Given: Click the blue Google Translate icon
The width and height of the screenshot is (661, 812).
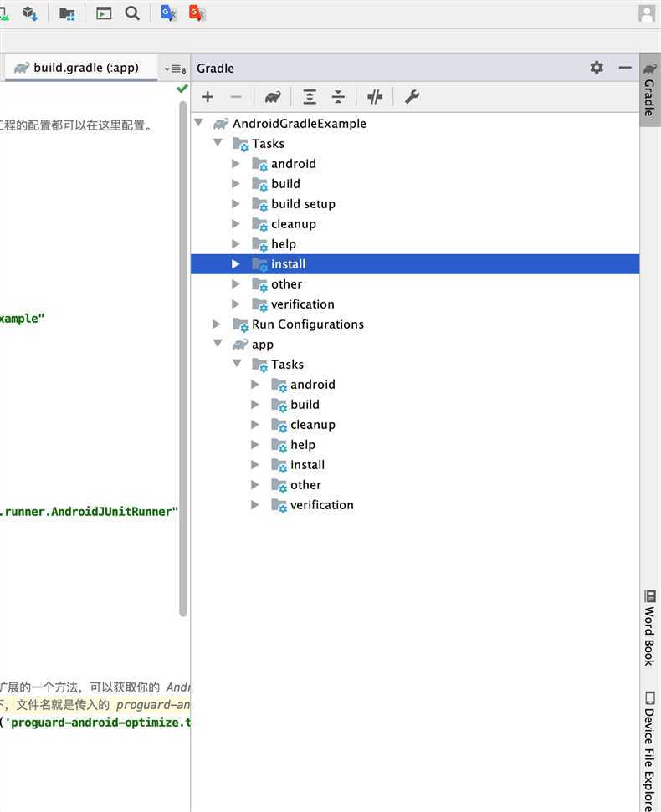Looking at the screenshot, I should (x=168, y=13).
